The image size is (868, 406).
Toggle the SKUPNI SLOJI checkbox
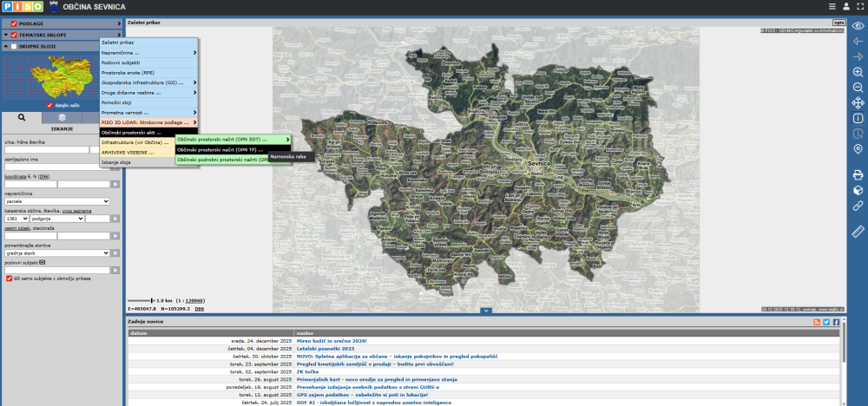point(14,46)
